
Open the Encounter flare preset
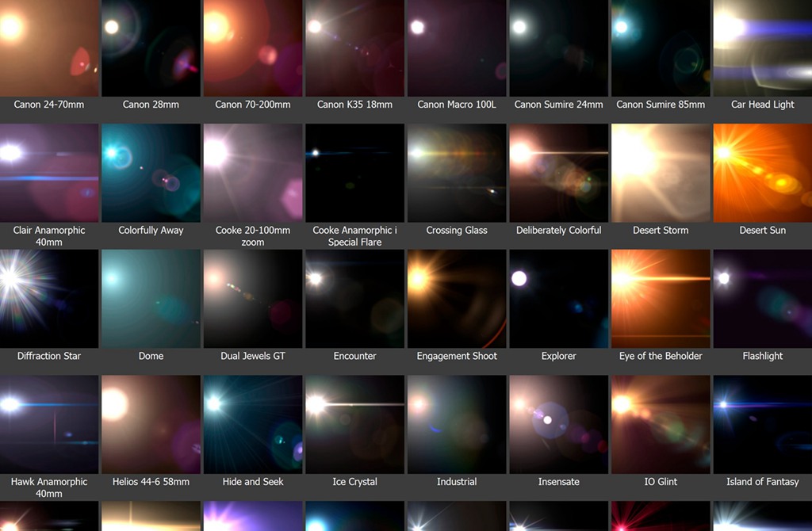pos(354,299)
